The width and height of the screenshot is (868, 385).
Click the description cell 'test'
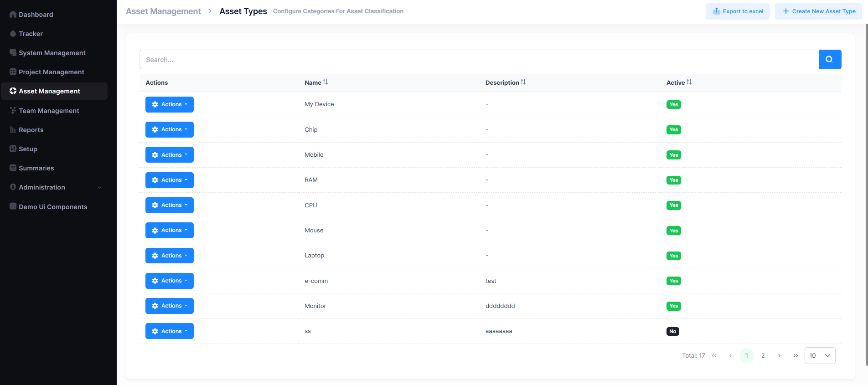pyautogui.click(x=491, y=281)
